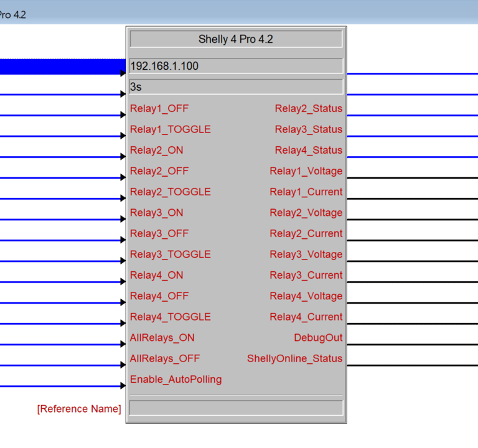Select the AllRelays_ON input signal
478x448 pixels.
pyautogui.click(x=162, y=338)
